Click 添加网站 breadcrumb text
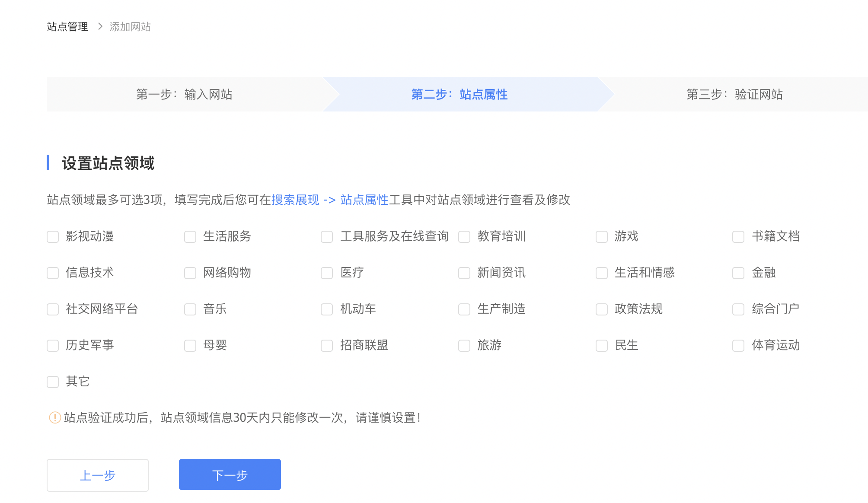The height and width of the screenshot is (503, 868). coord(130,27)
